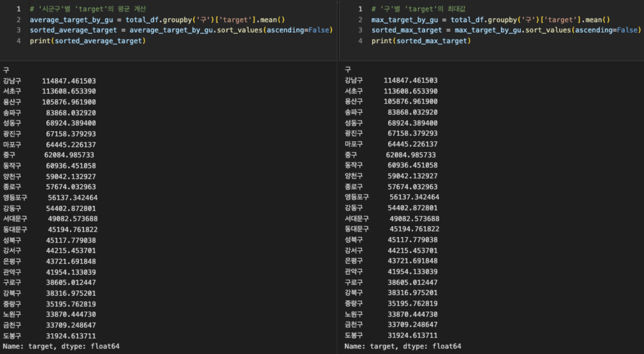The width and height of the screenshot is (644, 354).
Task: Click line number 1 in left cell gutter
Action: point(19,9)
